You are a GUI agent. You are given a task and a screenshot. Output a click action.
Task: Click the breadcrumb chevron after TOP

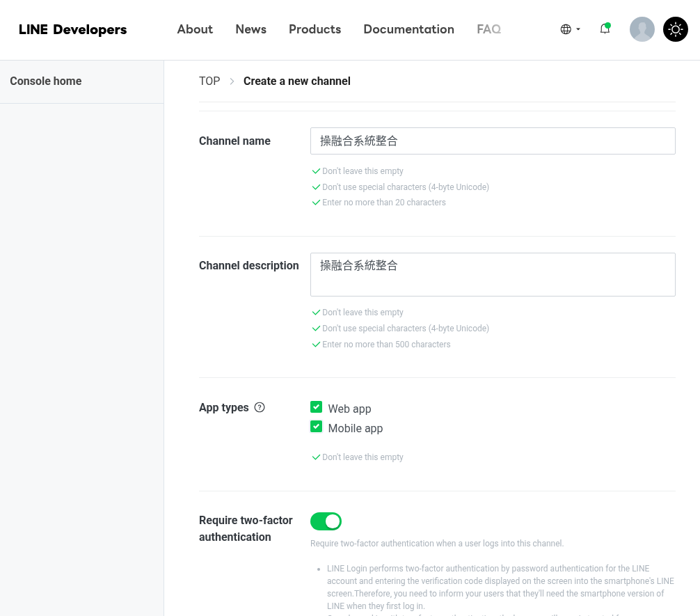[x=232, y=81]
